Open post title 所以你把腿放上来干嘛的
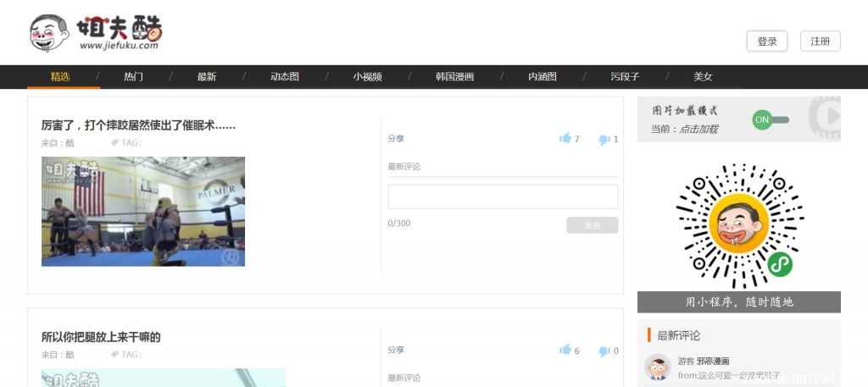 click(x=101, y=337)
